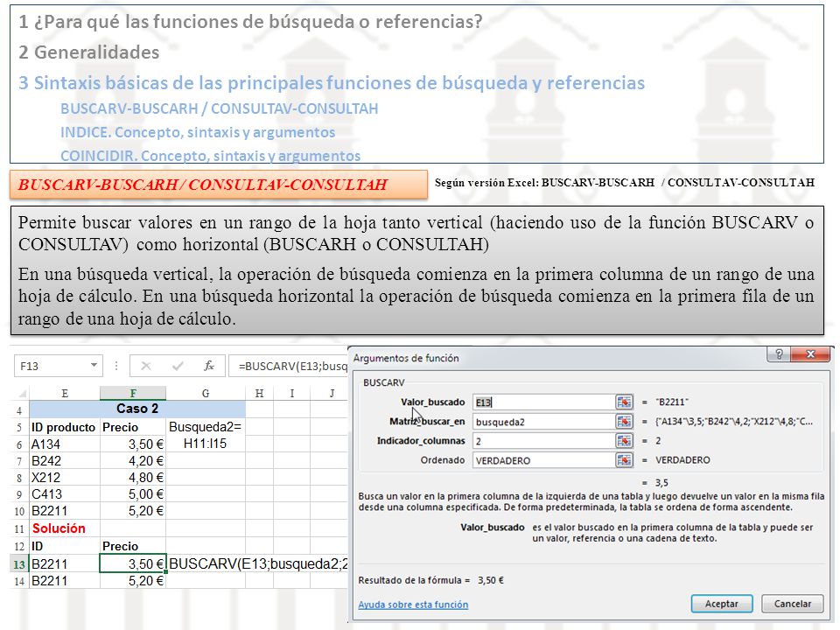Click the range selector icon beside Indicador_columnas
This screenshot has width=840, height=630.
tap(624, 441)
